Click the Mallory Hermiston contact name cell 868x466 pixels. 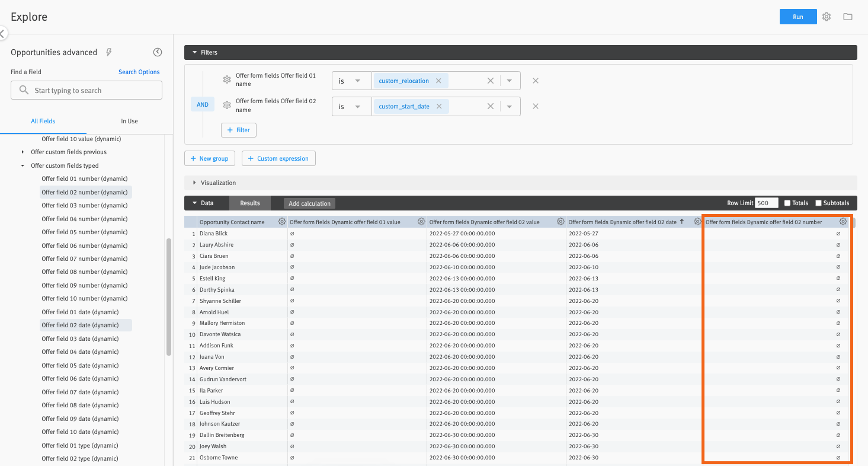point(242,323)
